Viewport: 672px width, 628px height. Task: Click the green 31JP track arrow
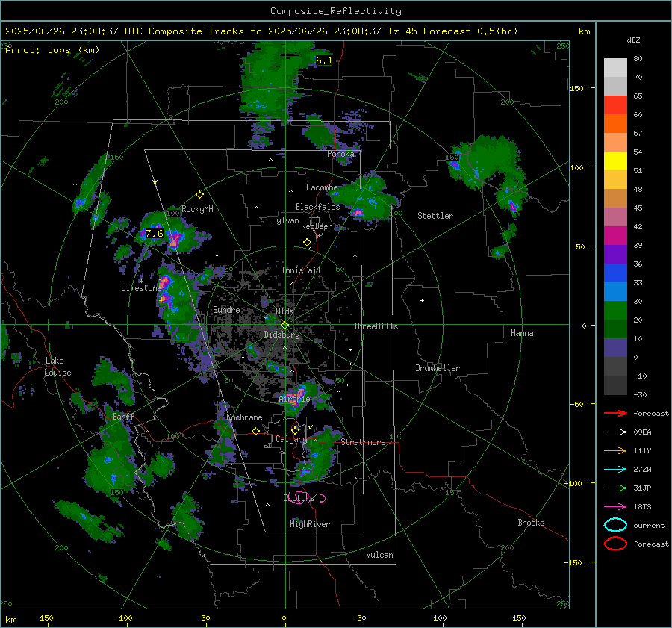pyautogui.click(x=615, y=488)
